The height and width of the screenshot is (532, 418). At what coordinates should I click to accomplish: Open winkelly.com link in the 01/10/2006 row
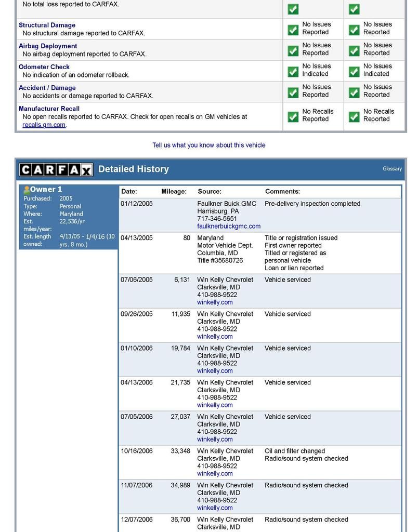click(215, 371)
